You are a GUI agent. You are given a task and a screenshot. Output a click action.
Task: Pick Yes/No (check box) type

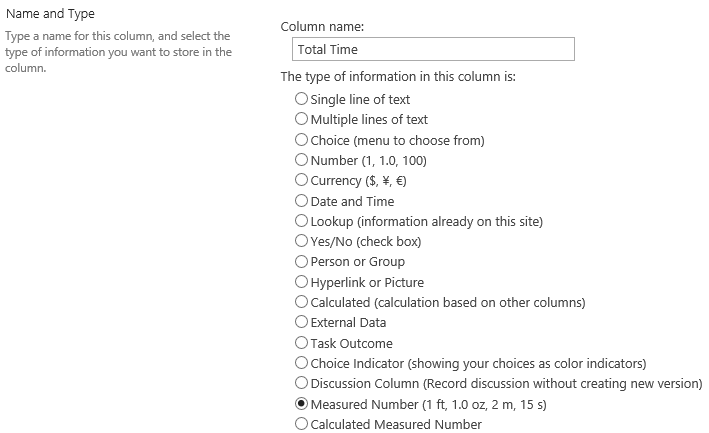click(x=301, y=241)
